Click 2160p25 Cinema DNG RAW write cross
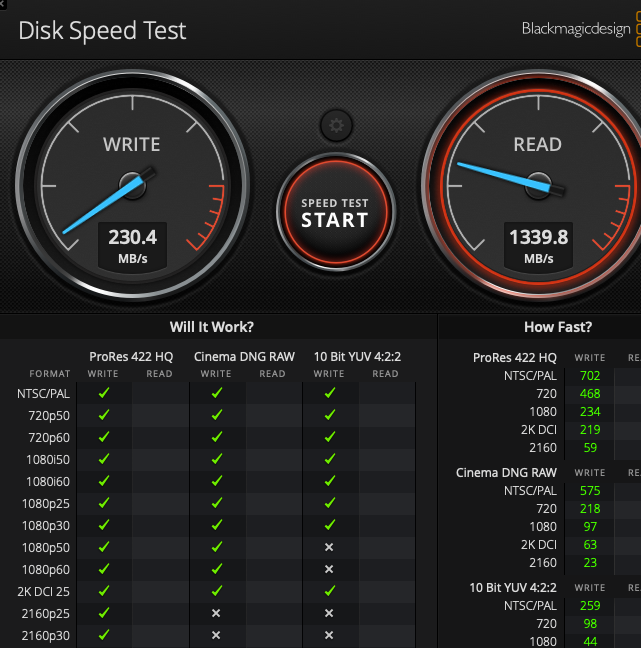The width and height of the screenshot is (641, 648). click(216, 613)
